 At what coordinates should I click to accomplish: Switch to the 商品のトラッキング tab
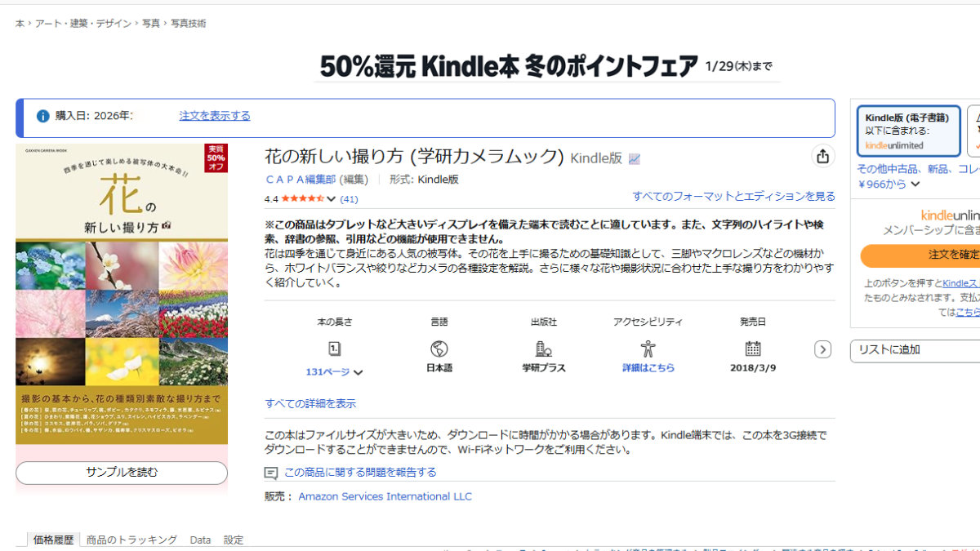131,540
